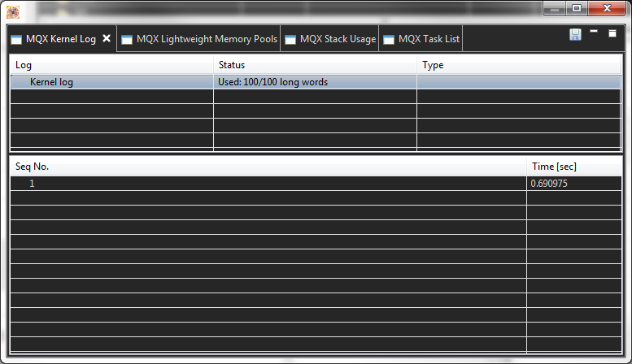The height and width of the screenshot is (364, 632).
Task: Click the MQX Lightweight Memory Pools tab icon
Action: 127,40
